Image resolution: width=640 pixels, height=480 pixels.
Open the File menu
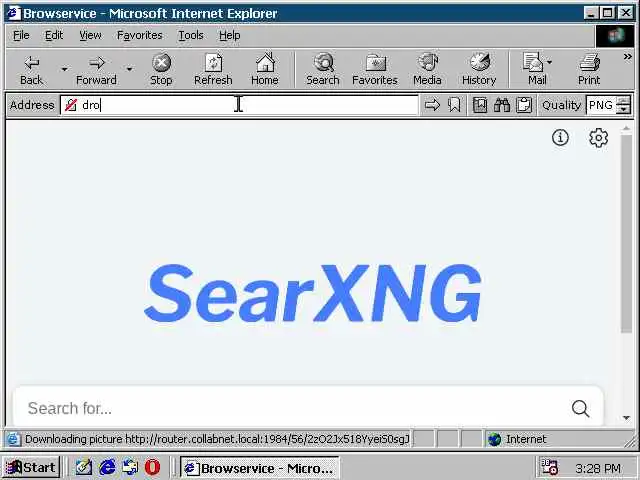(x=21, y=36)
